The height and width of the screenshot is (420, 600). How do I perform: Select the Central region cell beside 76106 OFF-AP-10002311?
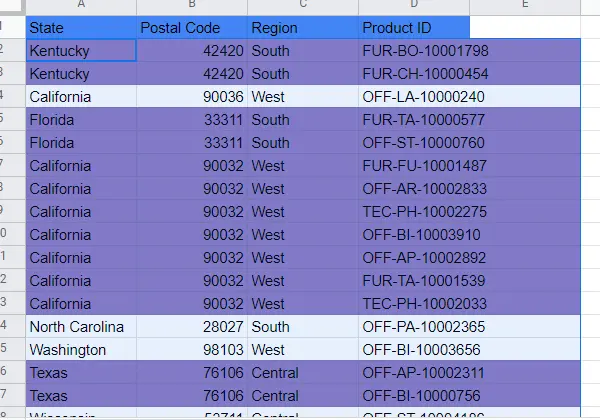303,373
